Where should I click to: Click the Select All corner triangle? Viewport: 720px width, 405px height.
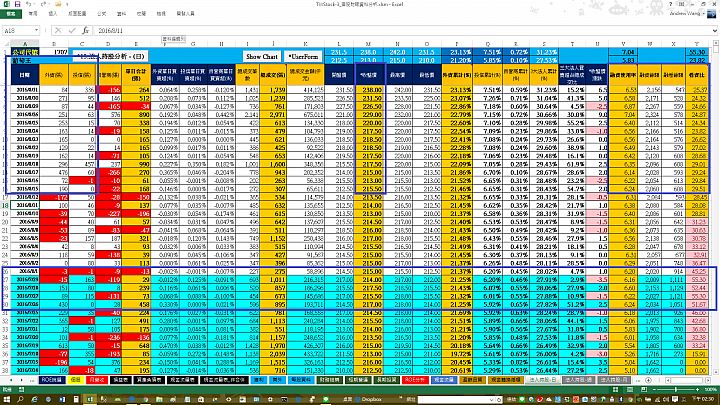[5, 44]
